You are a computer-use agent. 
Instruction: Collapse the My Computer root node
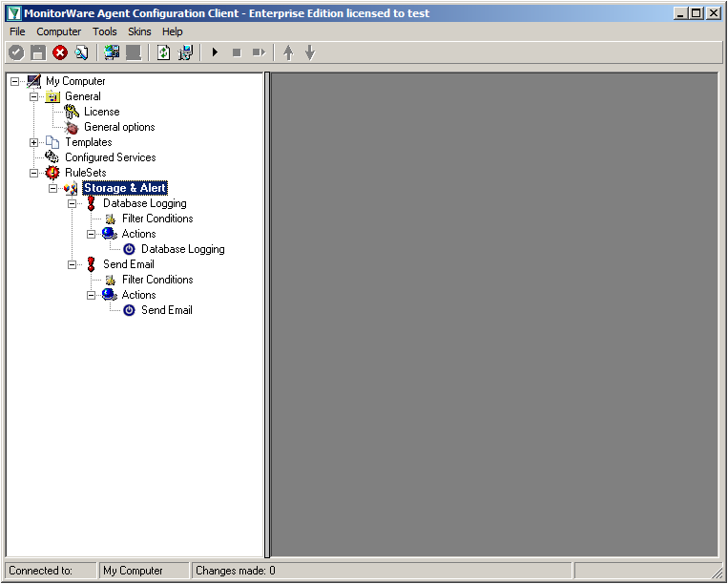pyautogui.click(x=15, y=81)
